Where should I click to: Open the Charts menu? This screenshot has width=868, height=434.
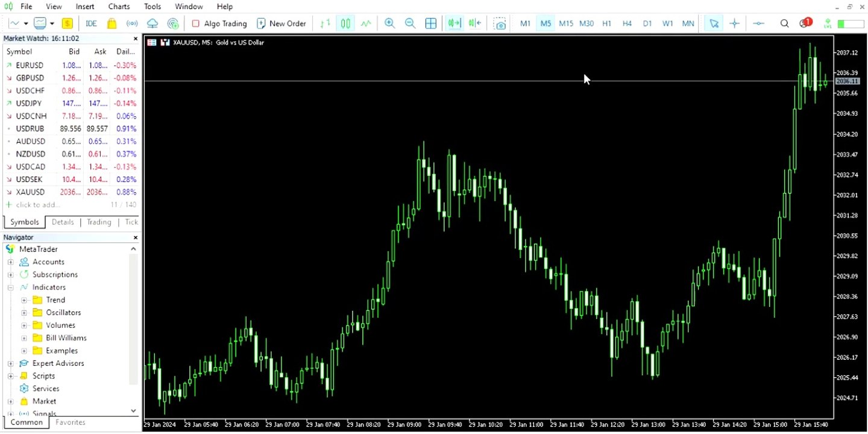point(119,7)
